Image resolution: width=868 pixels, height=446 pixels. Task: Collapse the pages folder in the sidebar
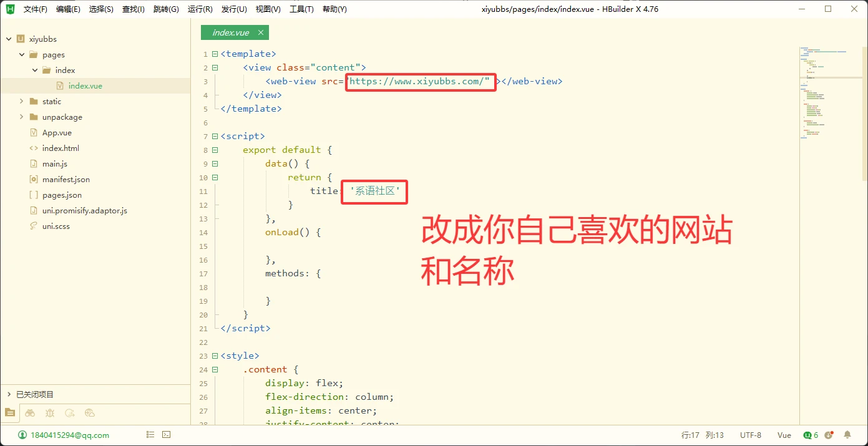click(21, 54)
